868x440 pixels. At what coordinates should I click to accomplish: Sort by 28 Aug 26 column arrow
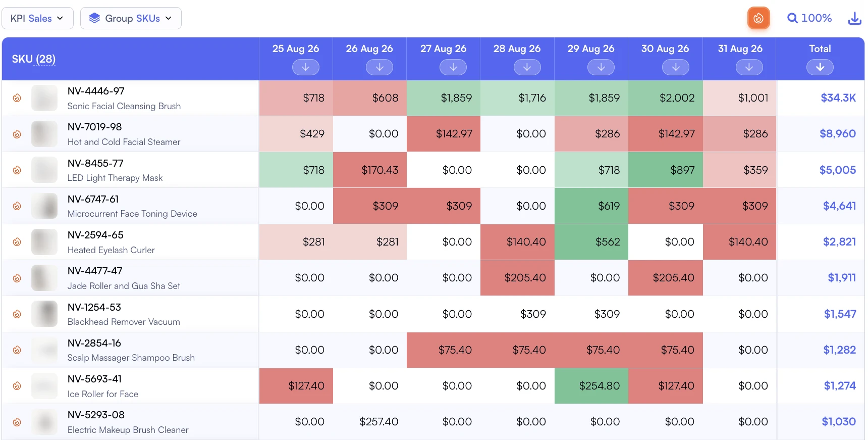[527, 67]
